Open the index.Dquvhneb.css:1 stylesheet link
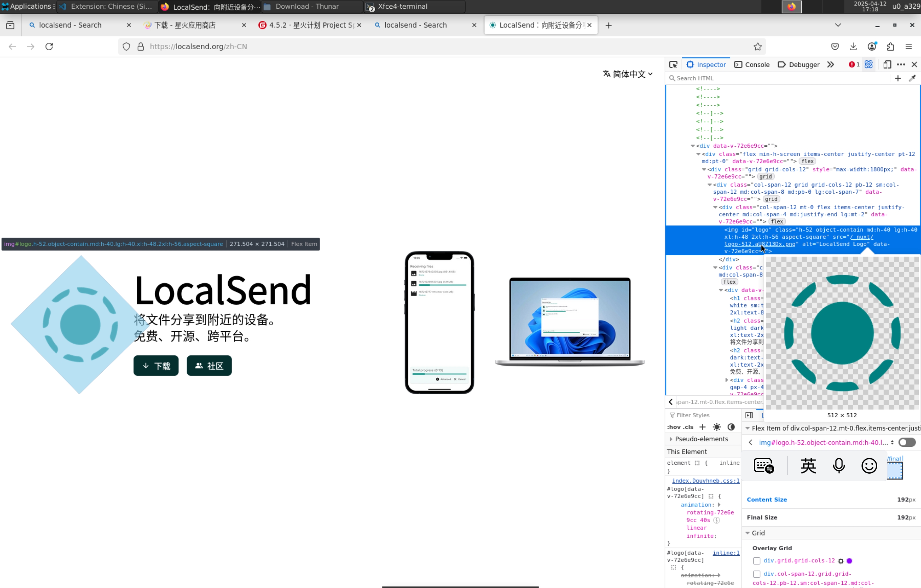 [x=705, y=481]
